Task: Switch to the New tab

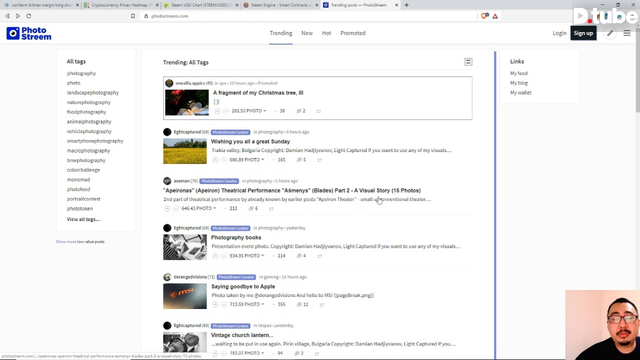Action: (307, 33)
